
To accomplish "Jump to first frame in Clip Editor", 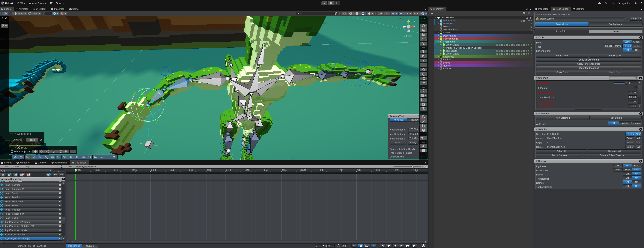I will tap(382, 246).
